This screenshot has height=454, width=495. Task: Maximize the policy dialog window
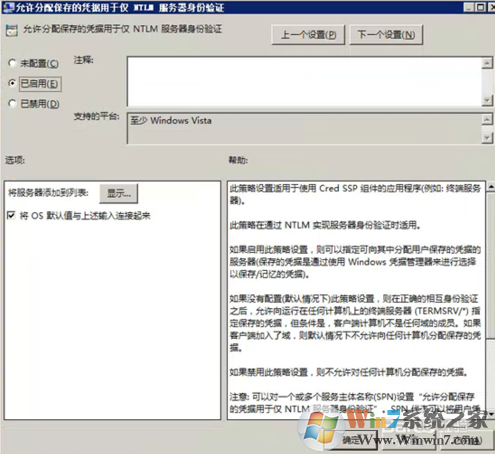point(480,7)
